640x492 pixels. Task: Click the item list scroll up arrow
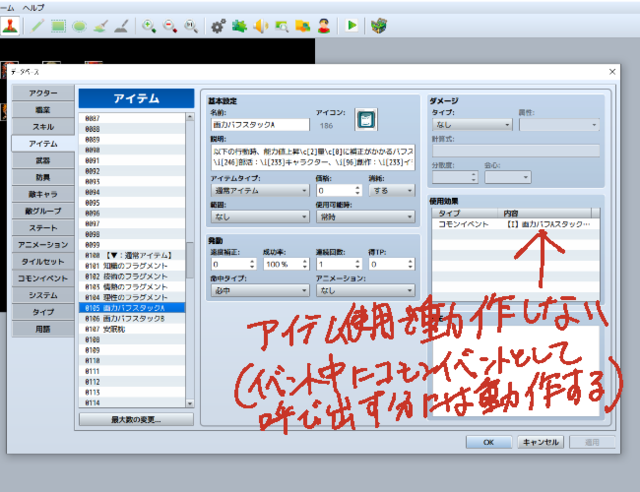click(x=190, y=117)
